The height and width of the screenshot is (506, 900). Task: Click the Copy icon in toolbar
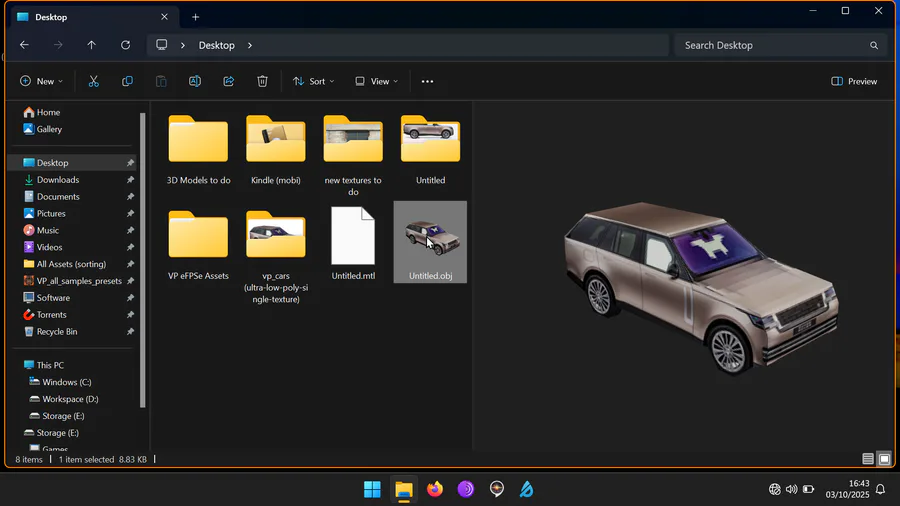coord(127,81)
